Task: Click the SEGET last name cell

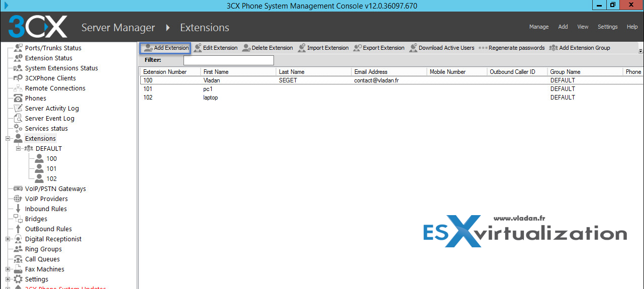Action: pyautogui.click(x=288, y=80)
